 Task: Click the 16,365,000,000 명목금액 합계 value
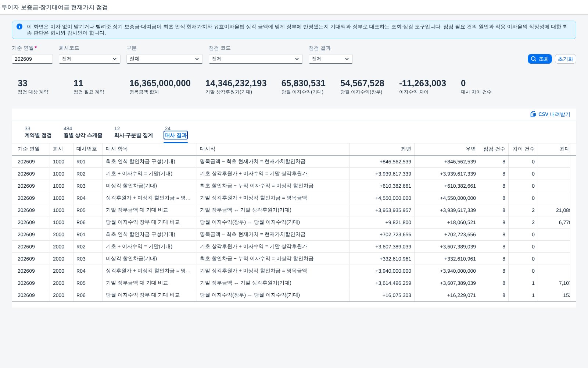160,84
